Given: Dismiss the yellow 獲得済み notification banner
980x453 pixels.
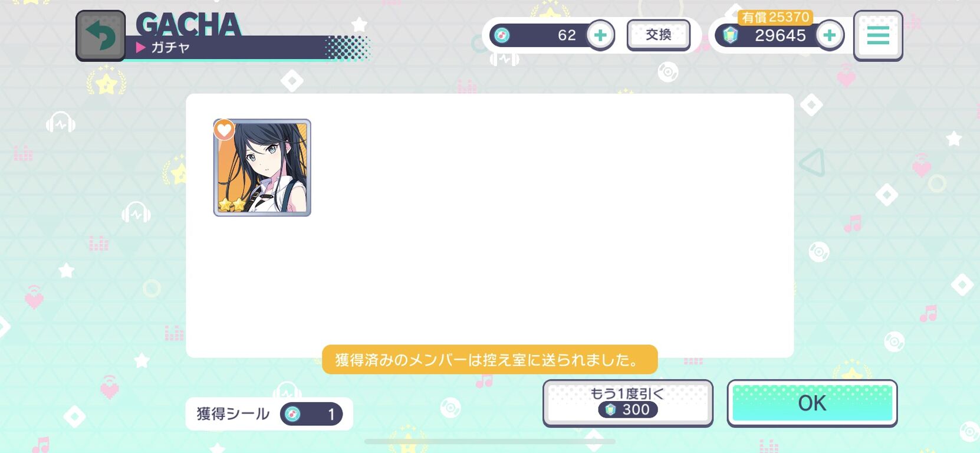Looking at the screenshot, I should point(489,359).
